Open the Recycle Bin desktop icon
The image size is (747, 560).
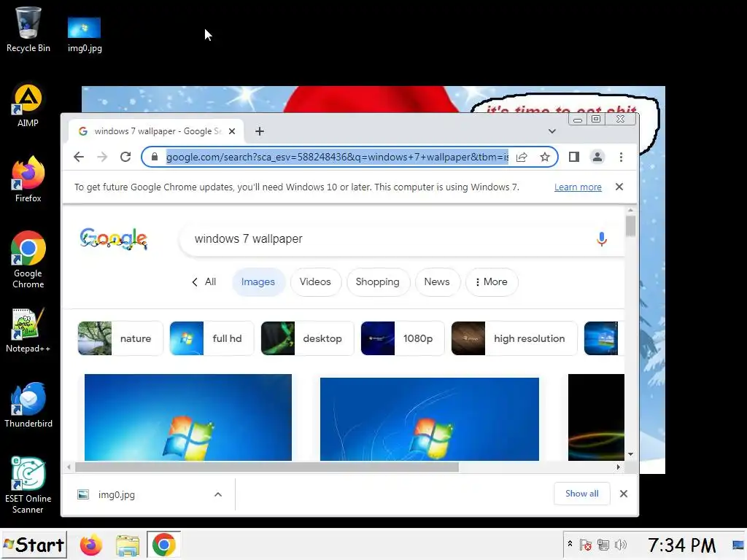coord(28,29)
